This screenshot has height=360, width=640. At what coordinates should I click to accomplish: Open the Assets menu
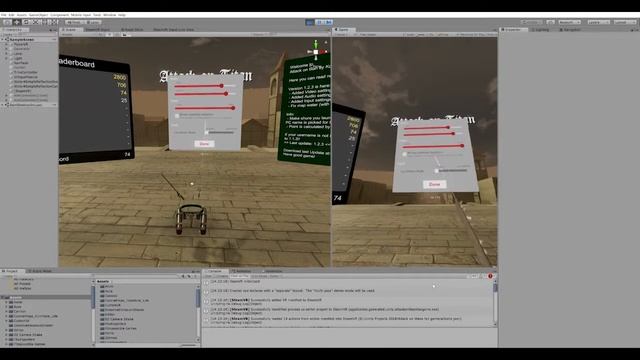tap(22, 15)
